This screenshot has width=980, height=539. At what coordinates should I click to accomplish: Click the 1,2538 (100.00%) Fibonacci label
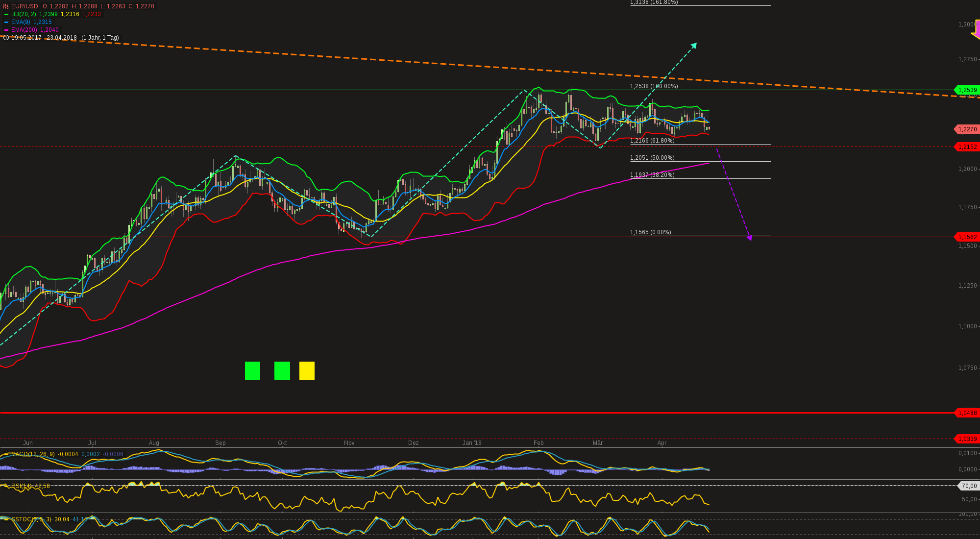653,87
